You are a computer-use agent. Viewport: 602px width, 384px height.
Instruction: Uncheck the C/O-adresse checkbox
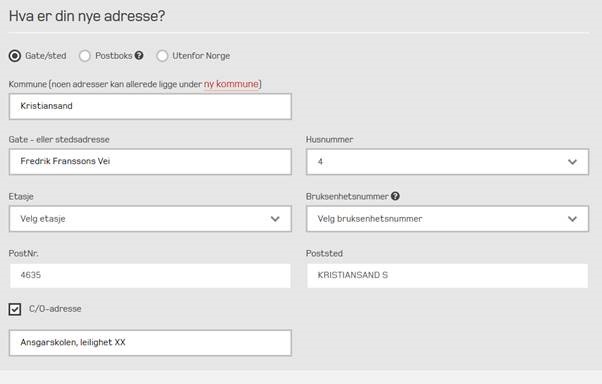[x=15, y=309]
